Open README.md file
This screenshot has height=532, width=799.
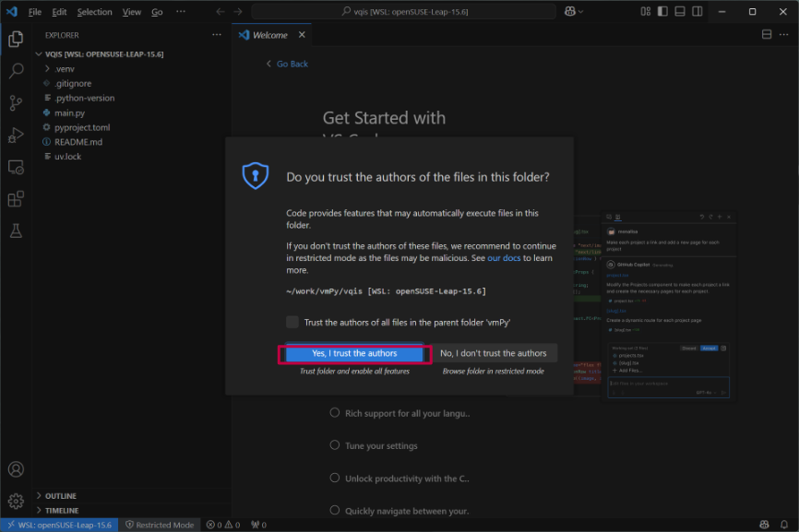(78, 141)
